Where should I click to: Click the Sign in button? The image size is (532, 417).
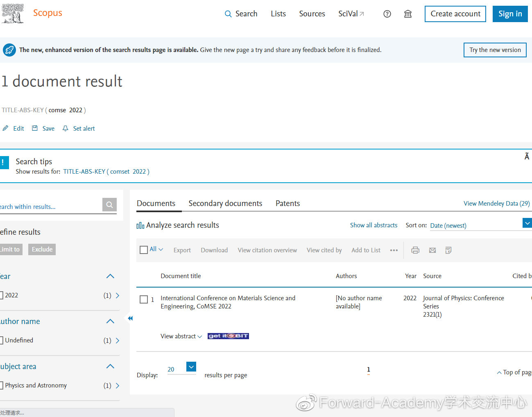[510, 14]
